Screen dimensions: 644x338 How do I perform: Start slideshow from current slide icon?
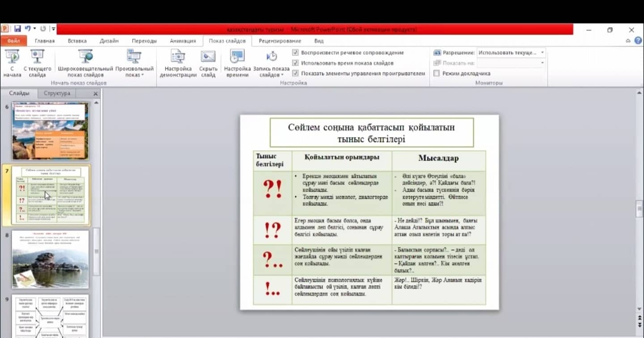[x=37, y=57]
